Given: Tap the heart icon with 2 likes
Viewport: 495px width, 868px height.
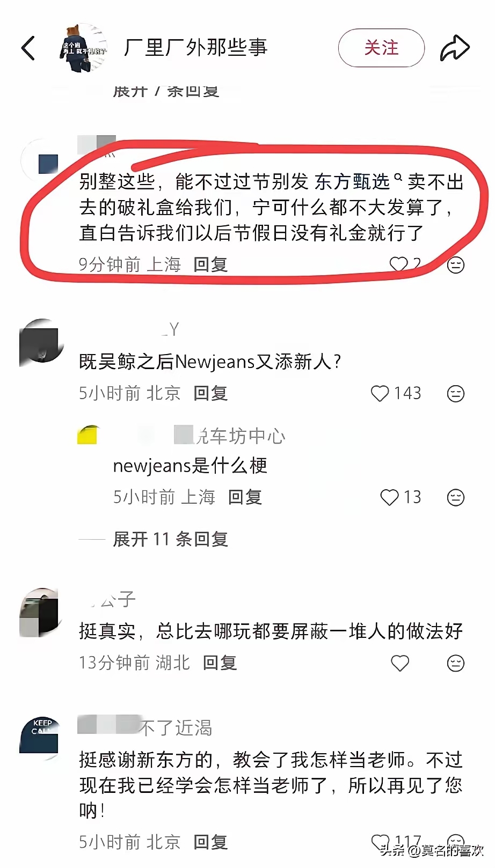Looking at the screenshot, I should pyautogui.click(x=398, y=264).
